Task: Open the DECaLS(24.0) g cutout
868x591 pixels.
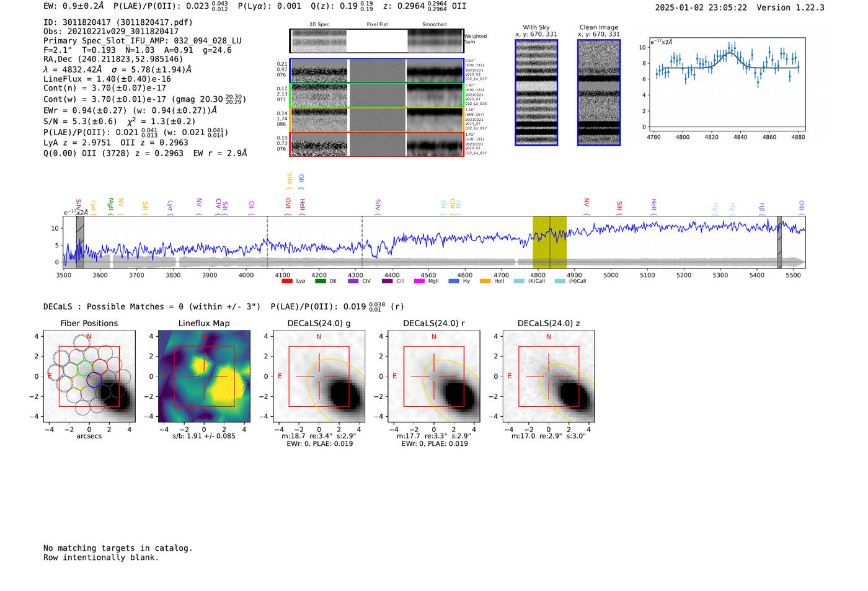Action: point(319,376)
